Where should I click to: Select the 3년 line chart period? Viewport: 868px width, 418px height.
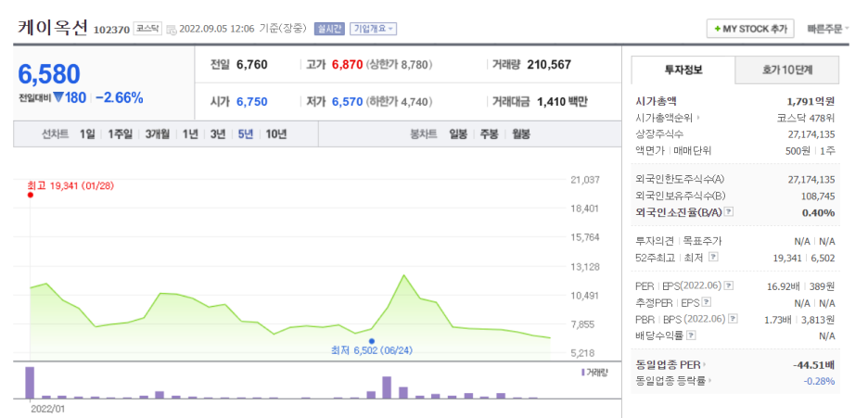tap(218, 133)
